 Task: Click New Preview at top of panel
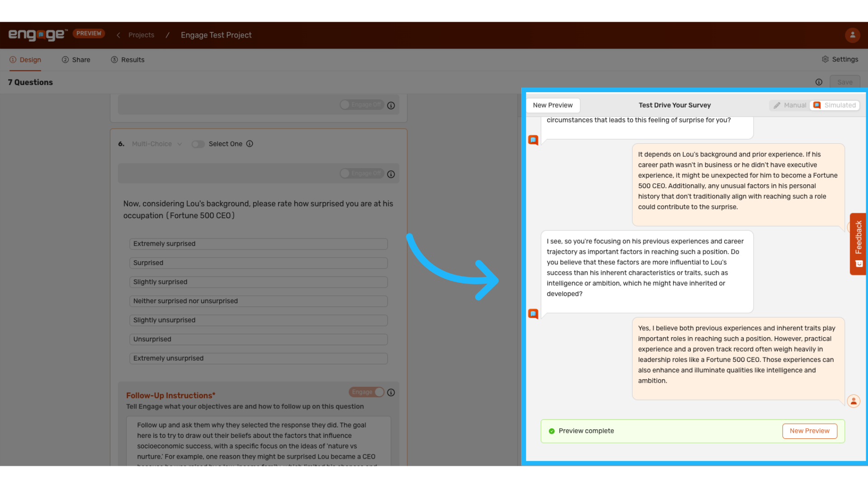point(552,105)
